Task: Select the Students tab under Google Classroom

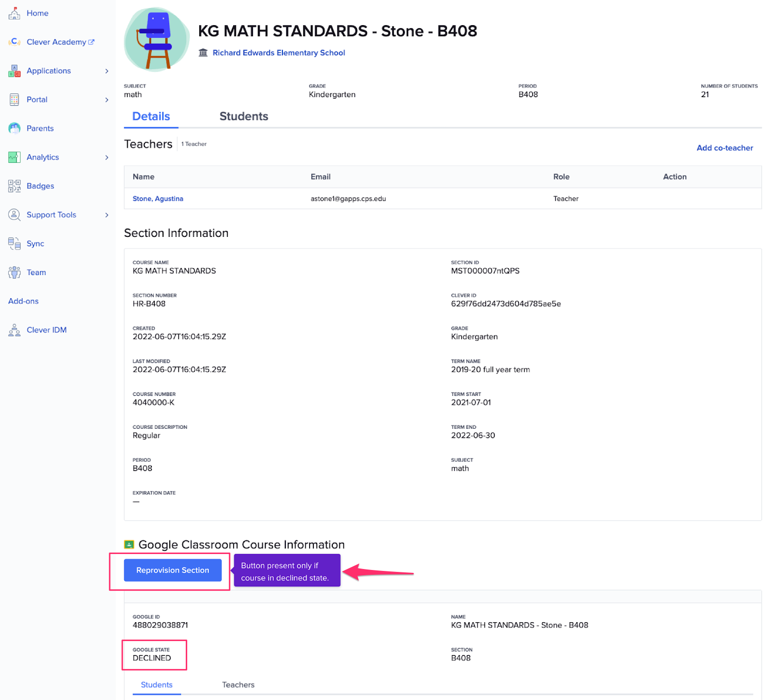Action: (x=157, y=685)
